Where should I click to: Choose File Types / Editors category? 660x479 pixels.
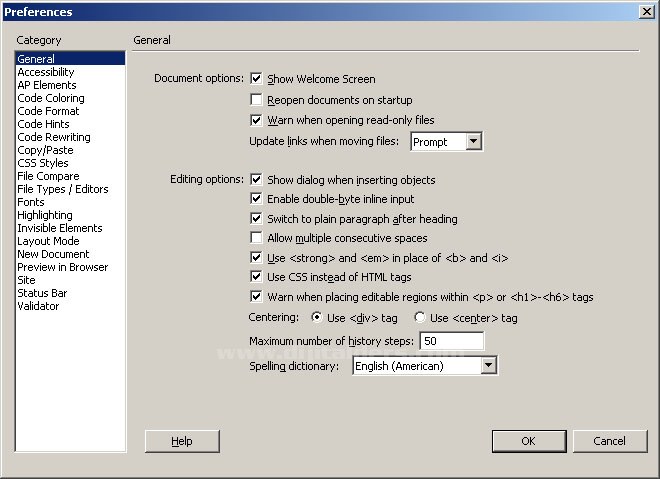click(x=63, y=189)
